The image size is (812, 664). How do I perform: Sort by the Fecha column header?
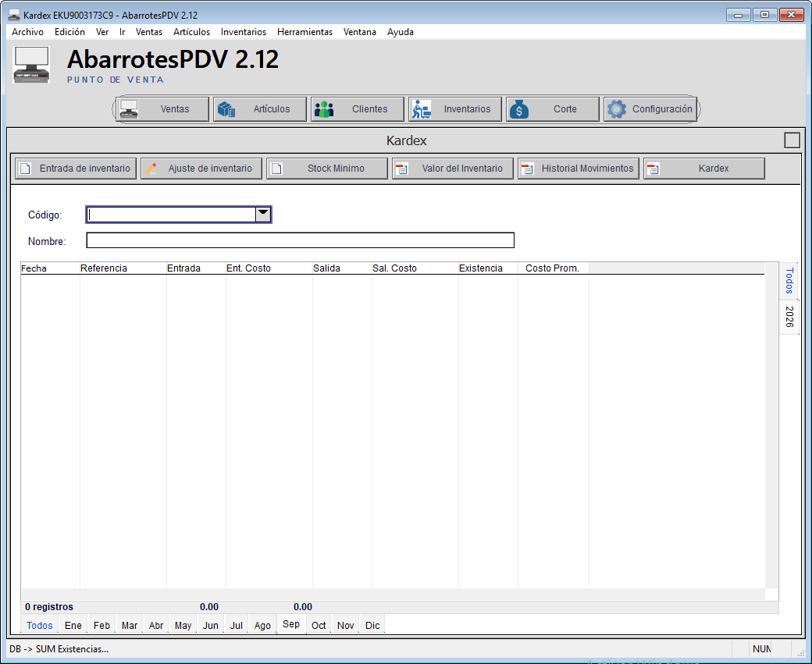coord(50,268)
